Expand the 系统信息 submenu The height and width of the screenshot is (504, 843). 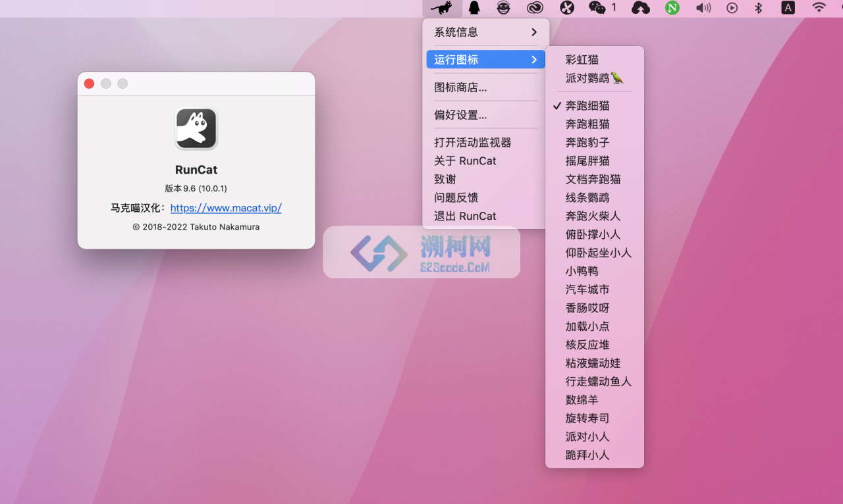coord(486,32)
